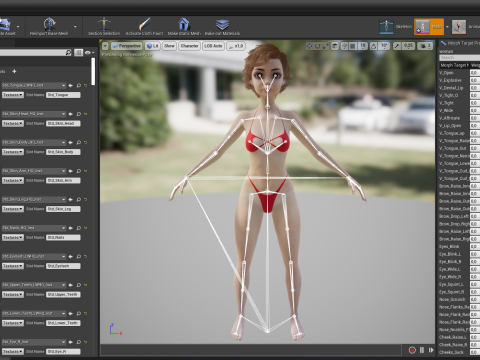Toggle surface snapping icon in viewport
Viewport: 480px width, 360px height.
click(x=345, y=46)
